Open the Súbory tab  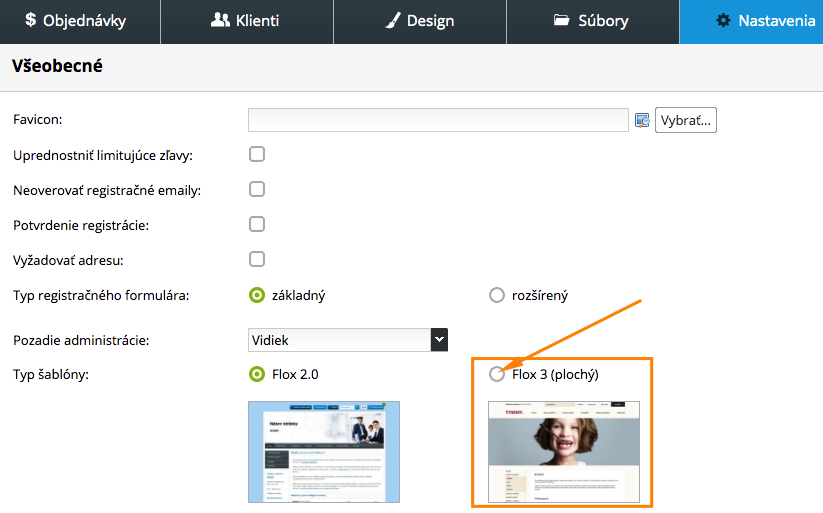click(592, 20)
